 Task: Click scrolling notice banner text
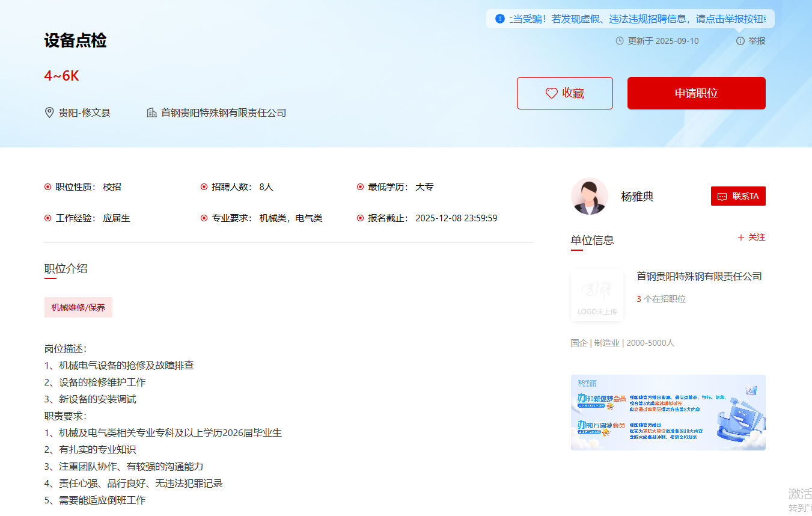pyautogui.click(x=638, y=19)
